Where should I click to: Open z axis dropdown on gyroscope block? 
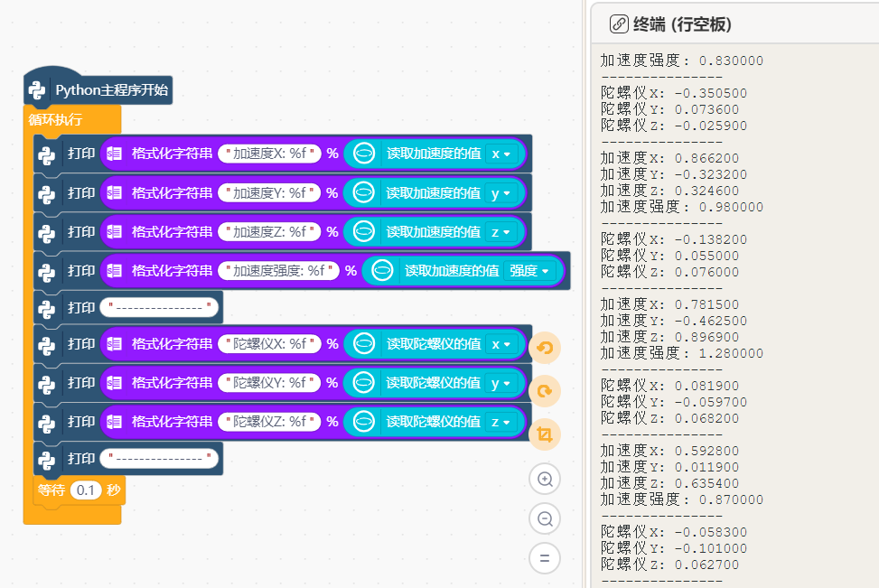coord(501,422)
